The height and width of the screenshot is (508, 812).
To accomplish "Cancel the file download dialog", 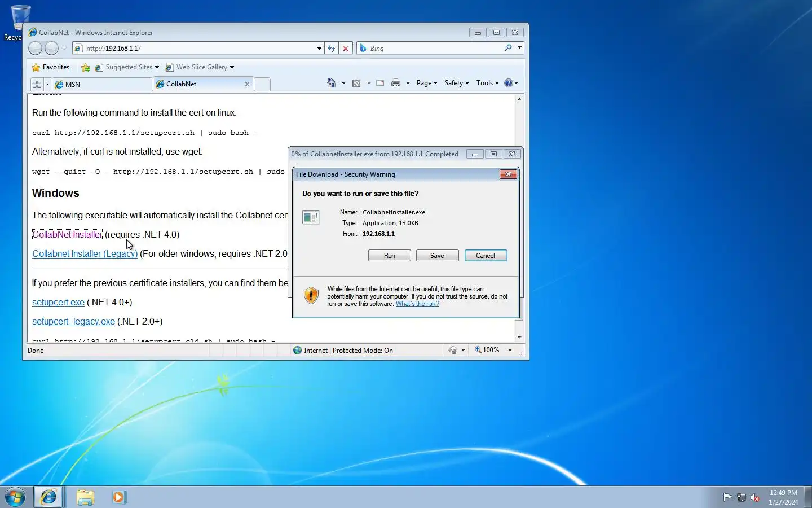I will pyautogui.click(x=486, y=256).
